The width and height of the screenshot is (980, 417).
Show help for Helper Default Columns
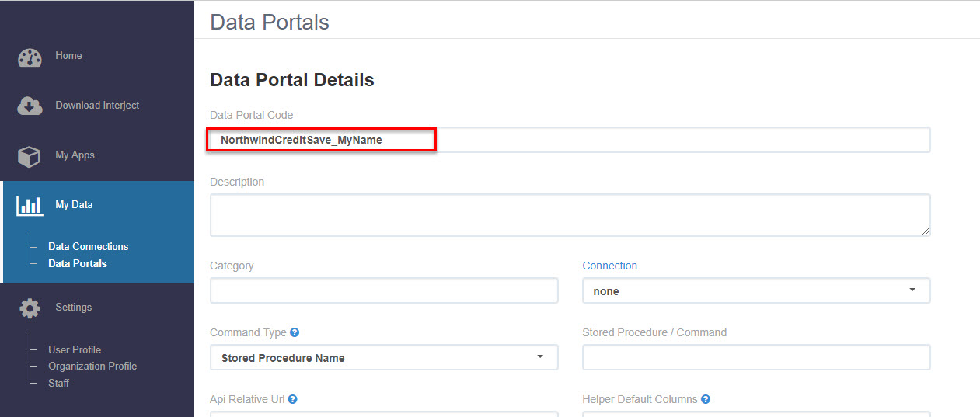coord(706,399)
